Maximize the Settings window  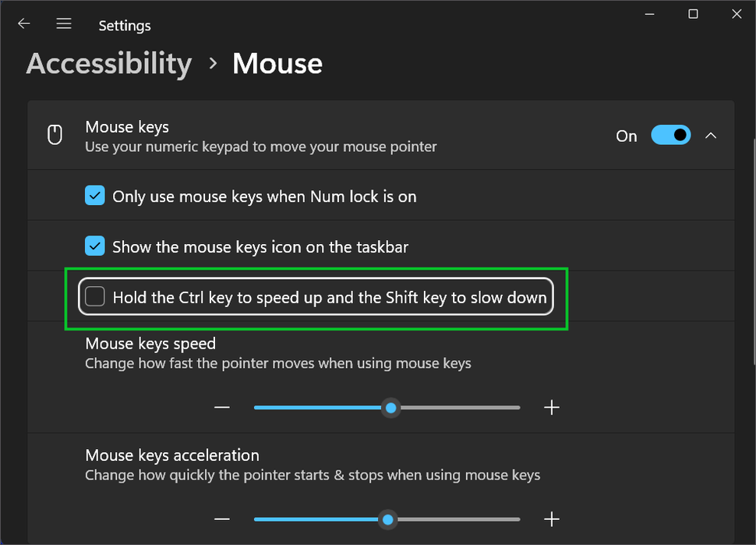click(693, 14)
